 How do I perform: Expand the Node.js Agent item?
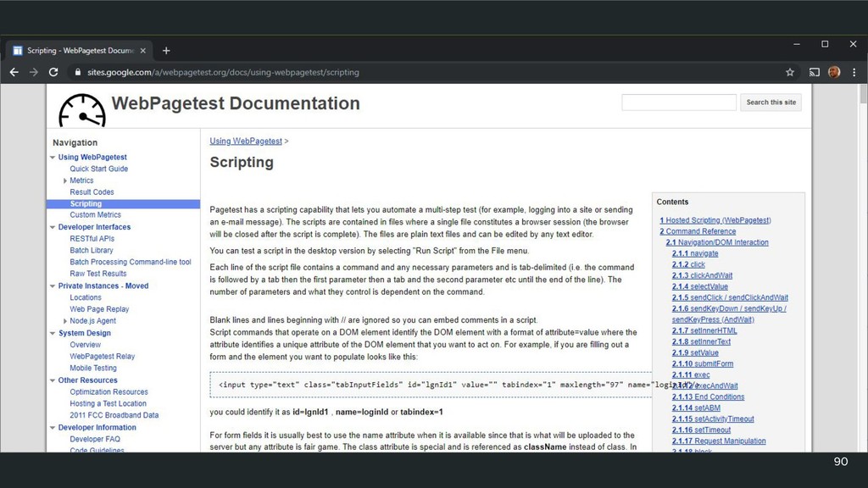[x=64, y=321]
